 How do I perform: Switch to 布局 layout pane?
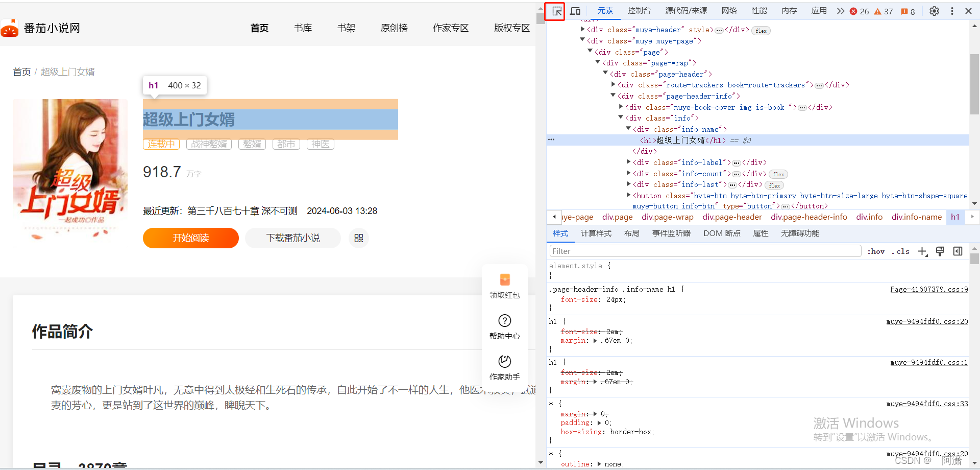point(632,233)
